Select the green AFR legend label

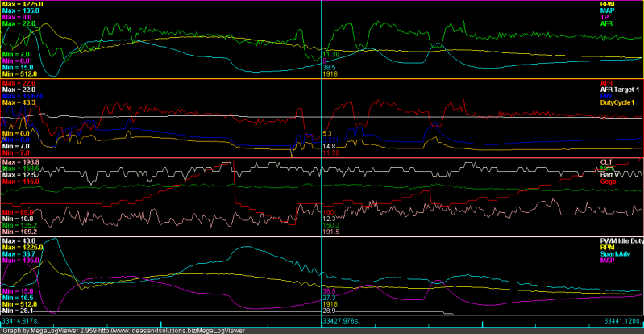pyautogui.click(x=607, y=24)
